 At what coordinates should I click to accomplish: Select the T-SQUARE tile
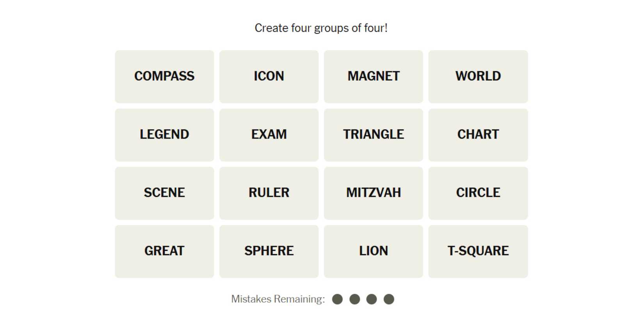[478, 251]
